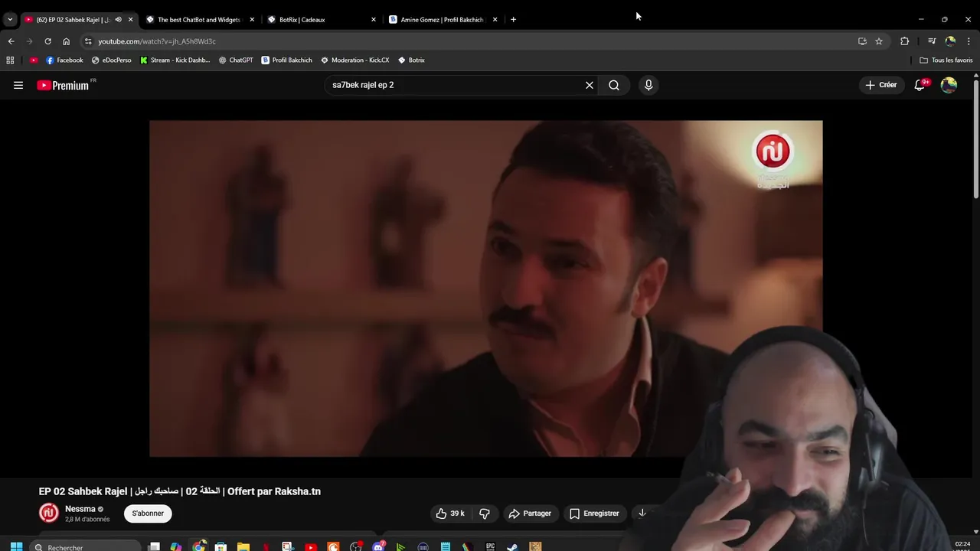This screenshot has height=551, width=980.
Task: Install app icon in address bar
Action: point(862,41)
